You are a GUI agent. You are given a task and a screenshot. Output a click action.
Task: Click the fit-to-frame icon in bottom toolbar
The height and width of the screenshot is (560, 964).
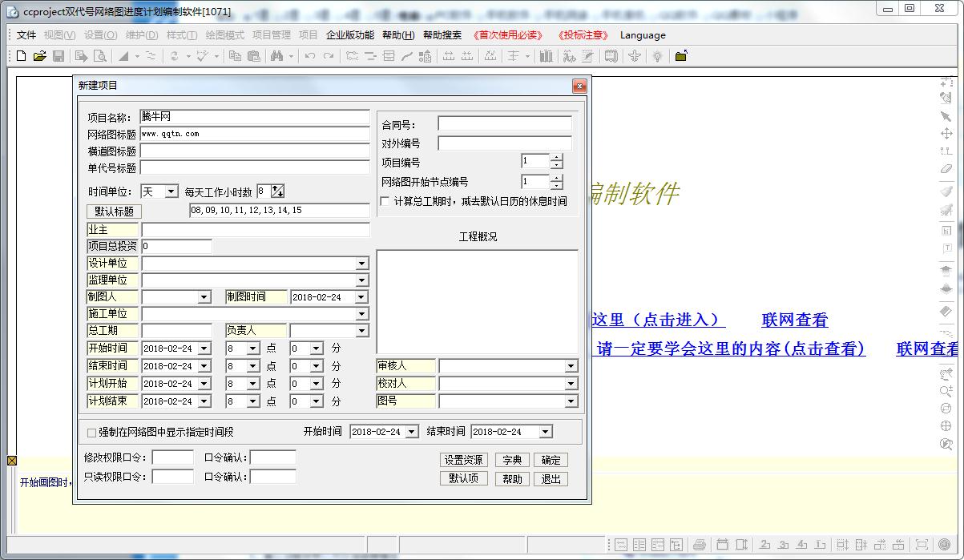click(922, 545)
